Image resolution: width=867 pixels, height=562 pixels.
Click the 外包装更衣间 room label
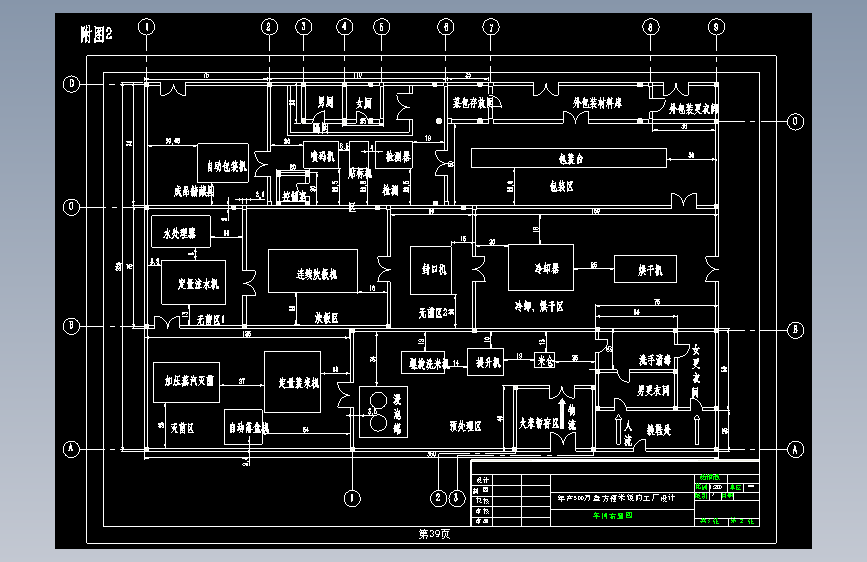pyautogui.click(x=693, y=108)
